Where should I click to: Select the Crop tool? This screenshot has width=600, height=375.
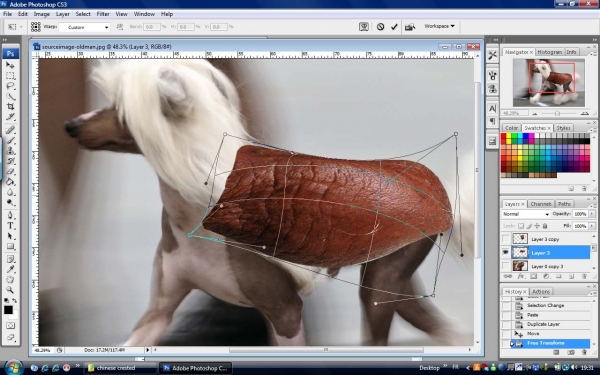(x=10, y=106)
